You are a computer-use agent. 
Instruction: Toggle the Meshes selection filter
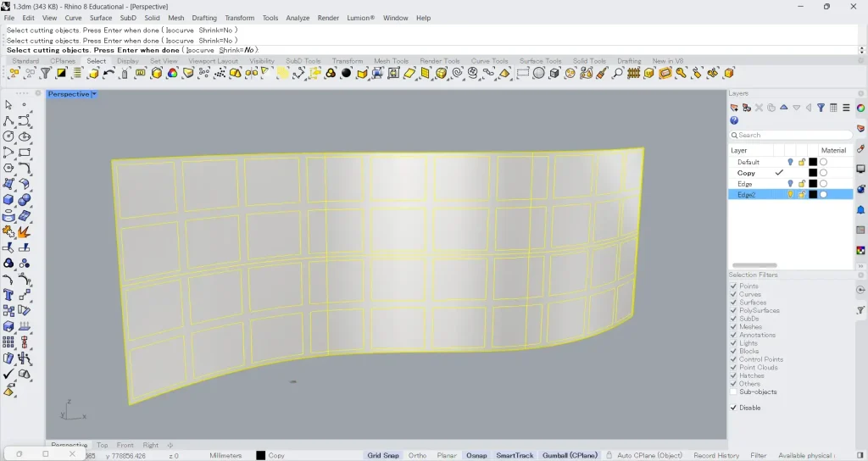(733, 326)
